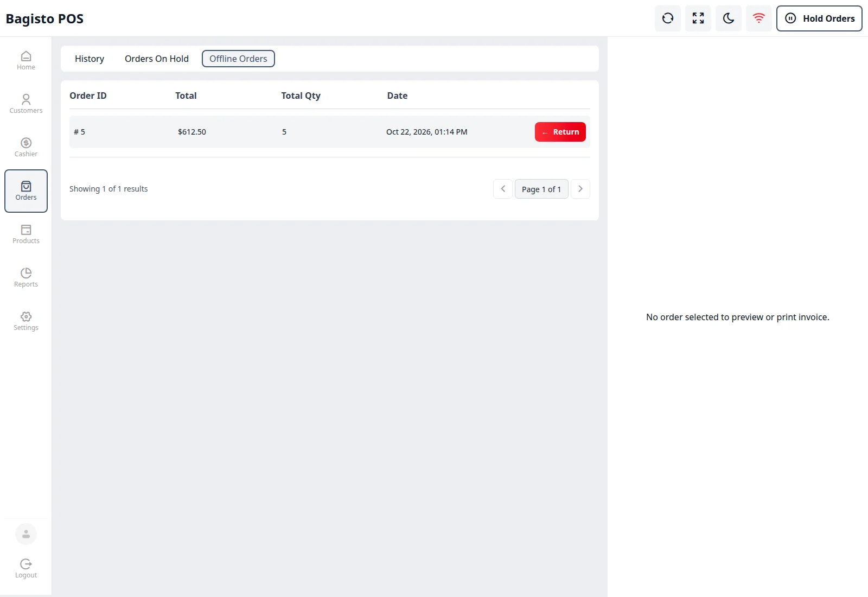Click the user profile avatar
The width and height of the screenshot is (868, 597).
26,534
